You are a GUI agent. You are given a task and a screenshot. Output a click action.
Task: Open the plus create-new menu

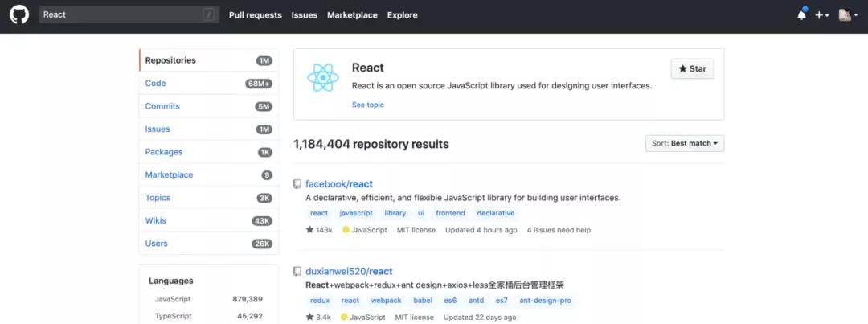(x=821, y=15)
